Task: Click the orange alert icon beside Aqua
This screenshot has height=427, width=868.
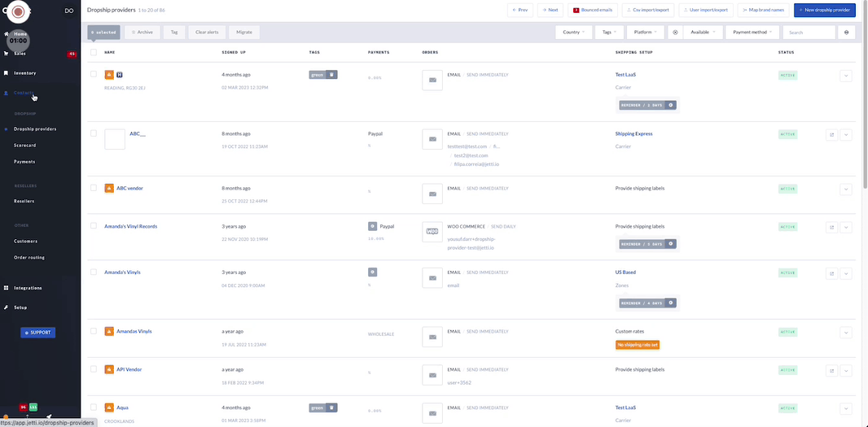Action: pos(109,407)
